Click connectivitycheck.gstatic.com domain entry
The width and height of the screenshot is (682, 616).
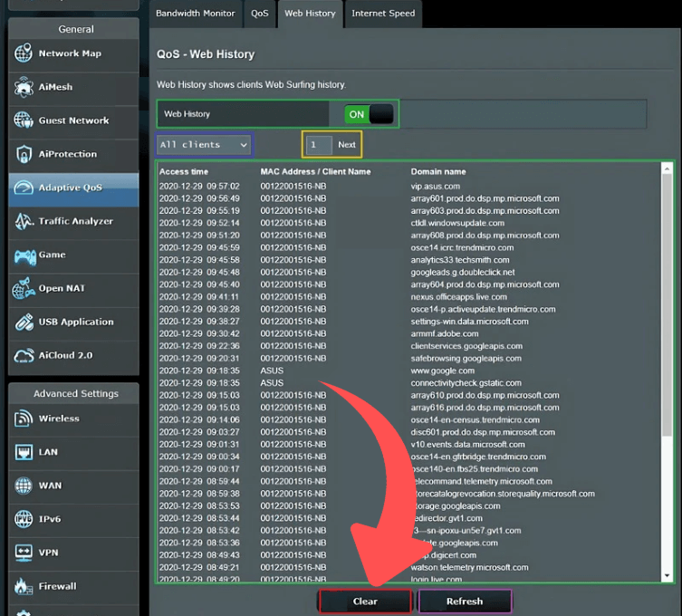click(466, 383)
